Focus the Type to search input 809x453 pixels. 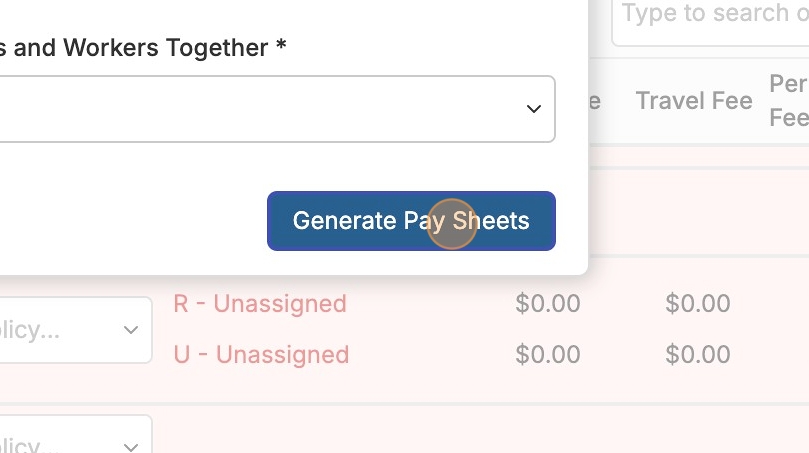(712, 15)
